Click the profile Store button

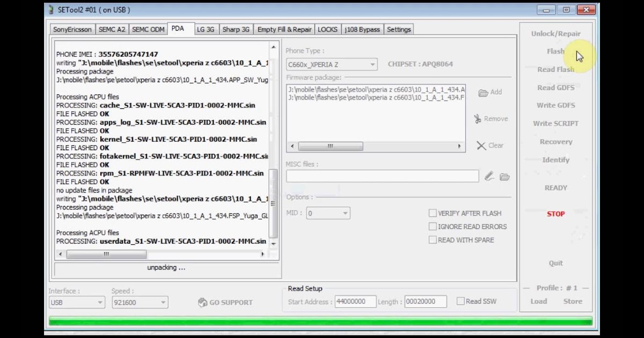[x=573, y=301]
